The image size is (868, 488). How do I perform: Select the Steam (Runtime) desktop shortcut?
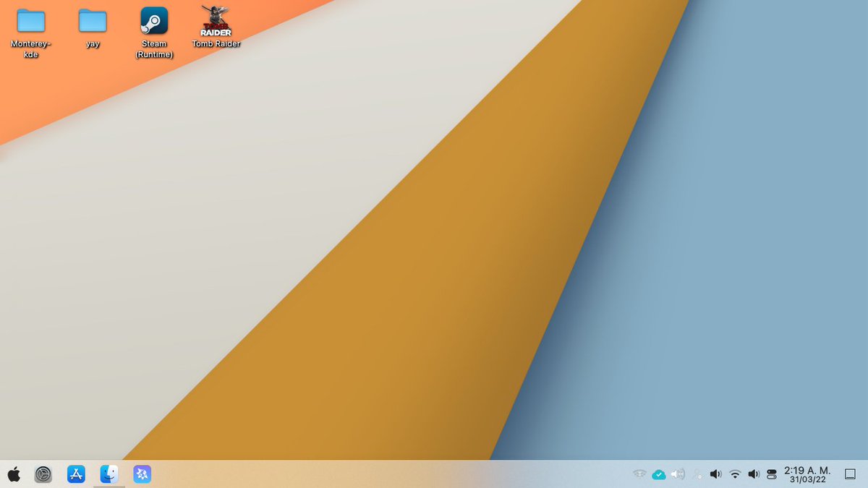pyautogui.click(x=154, y=33)
